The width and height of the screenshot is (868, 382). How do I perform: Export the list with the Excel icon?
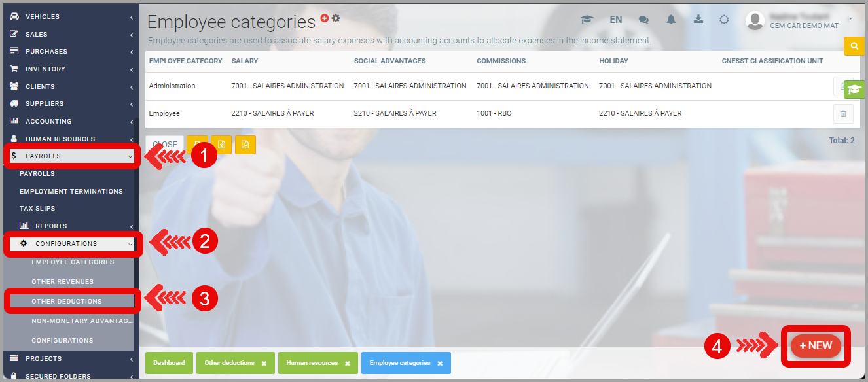221,145
